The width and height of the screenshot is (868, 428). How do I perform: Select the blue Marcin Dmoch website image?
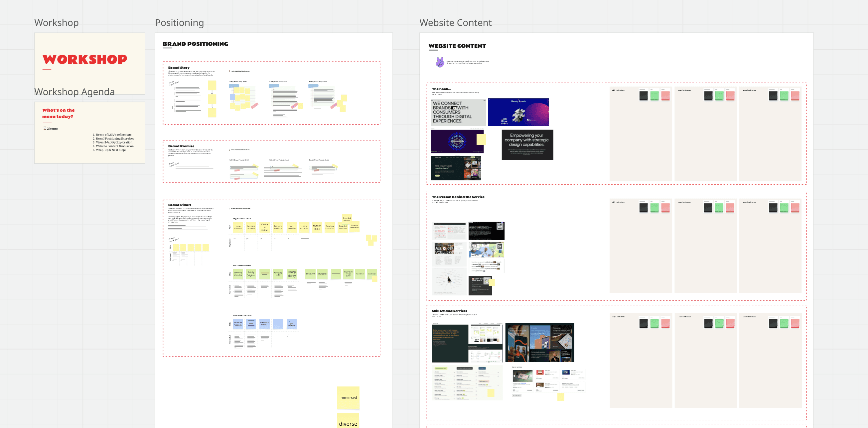coord(518,112)
